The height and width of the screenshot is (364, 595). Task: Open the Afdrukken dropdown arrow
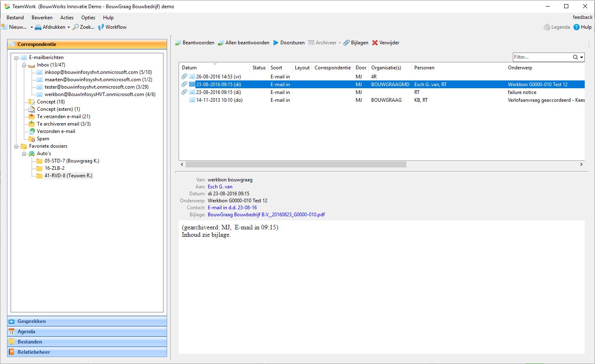[x=69, y=27]
